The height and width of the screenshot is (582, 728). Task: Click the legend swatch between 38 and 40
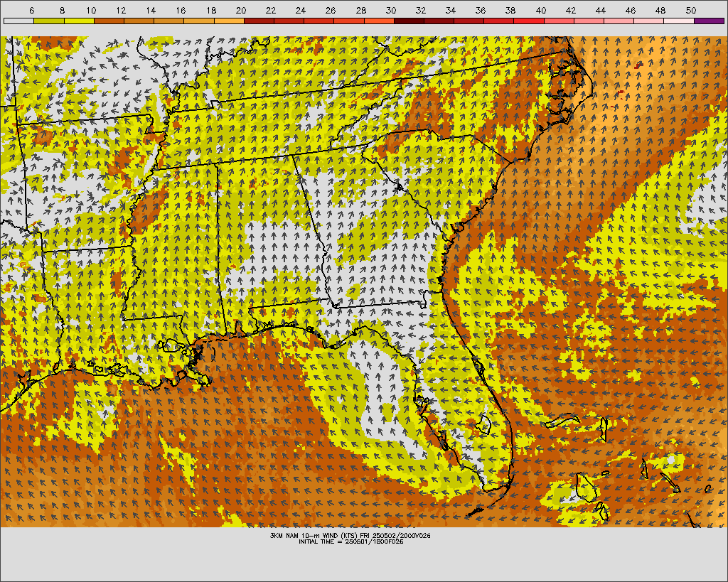[x=529, y=21]
